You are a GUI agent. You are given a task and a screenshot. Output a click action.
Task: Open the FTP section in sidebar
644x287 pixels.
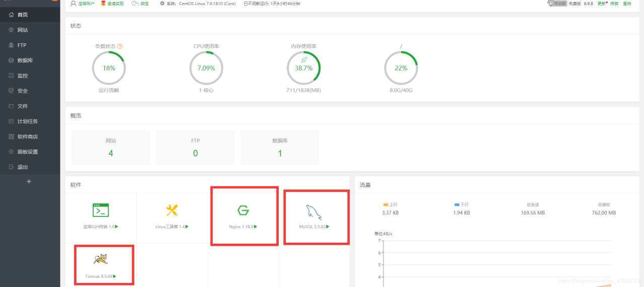pos(30,45)
